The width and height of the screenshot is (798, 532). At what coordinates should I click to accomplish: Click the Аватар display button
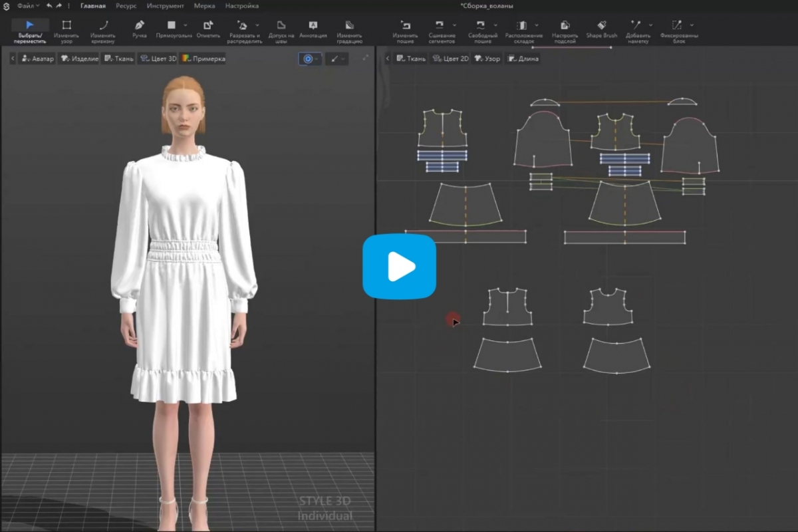pos(37,59)
